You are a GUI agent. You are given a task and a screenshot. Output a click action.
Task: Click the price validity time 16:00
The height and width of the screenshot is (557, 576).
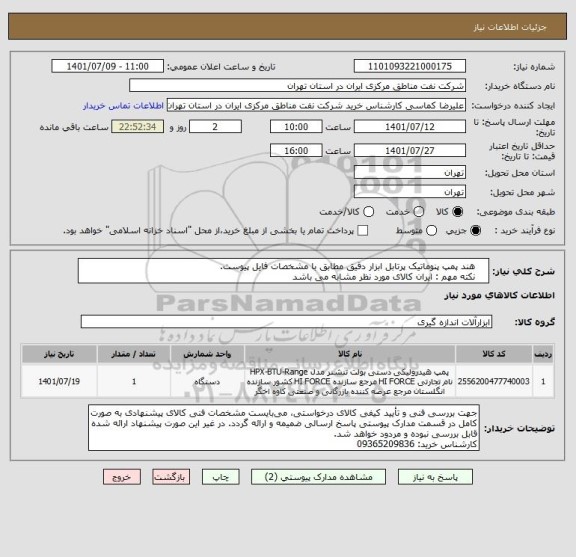tap(296, 151)
